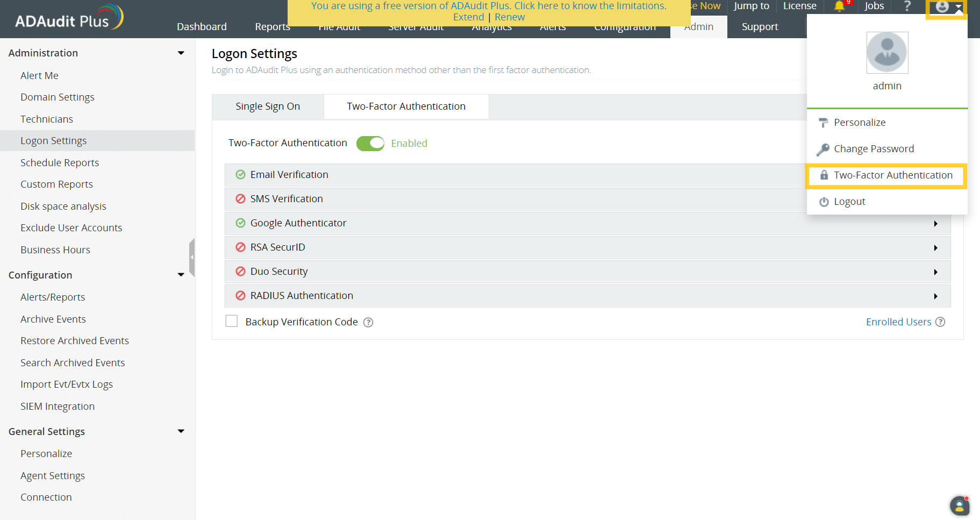Click the Duo Security disabled status icon
This screenshot has height=520, width=980.
[240, 272]
